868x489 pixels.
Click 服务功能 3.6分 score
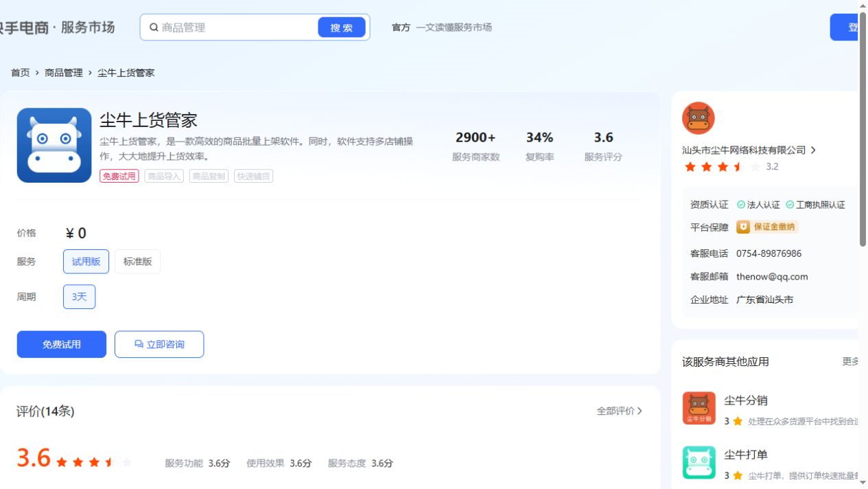(198, 464)
